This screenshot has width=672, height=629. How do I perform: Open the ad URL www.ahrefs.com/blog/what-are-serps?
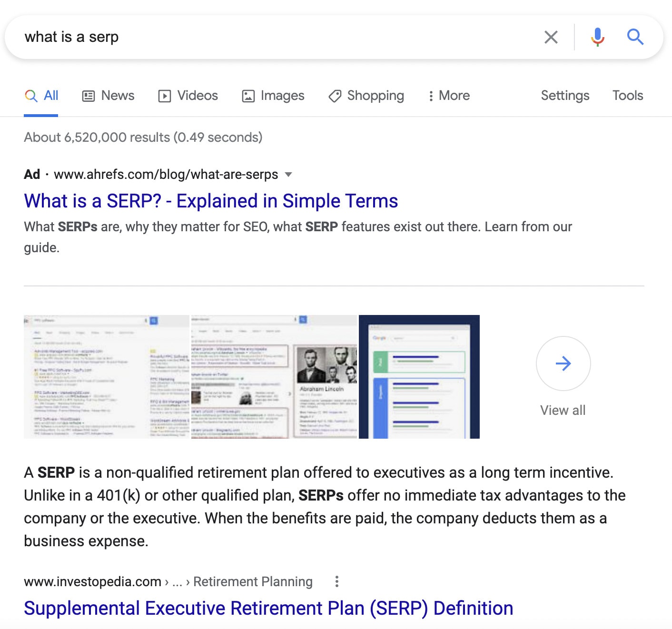(x=166, y=175)
